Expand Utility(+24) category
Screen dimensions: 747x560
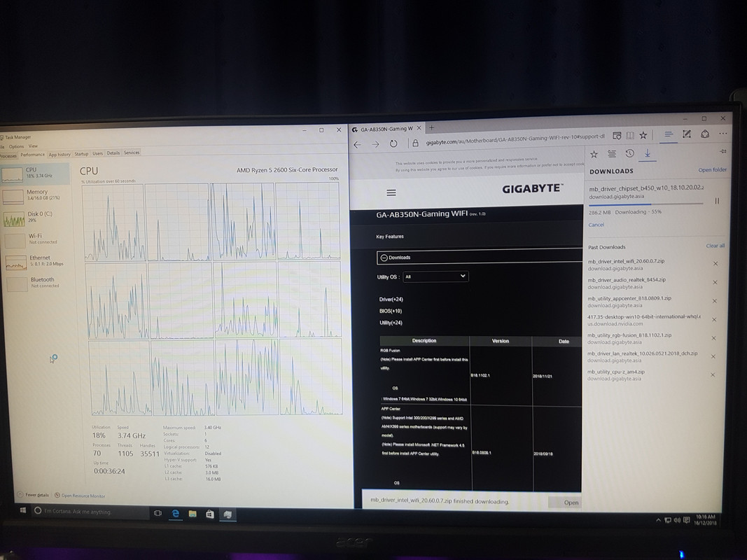[391, 323]
